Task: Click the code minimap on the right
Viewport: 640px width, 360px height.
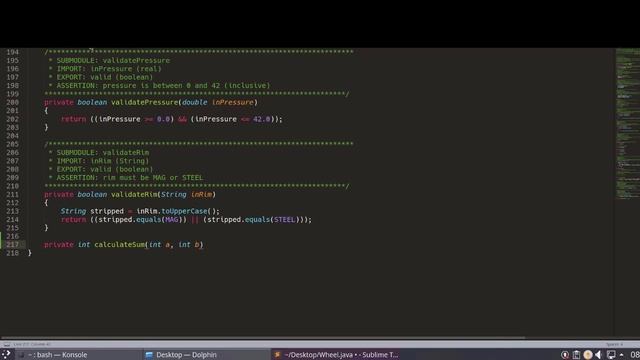Action: click(628, 124)
